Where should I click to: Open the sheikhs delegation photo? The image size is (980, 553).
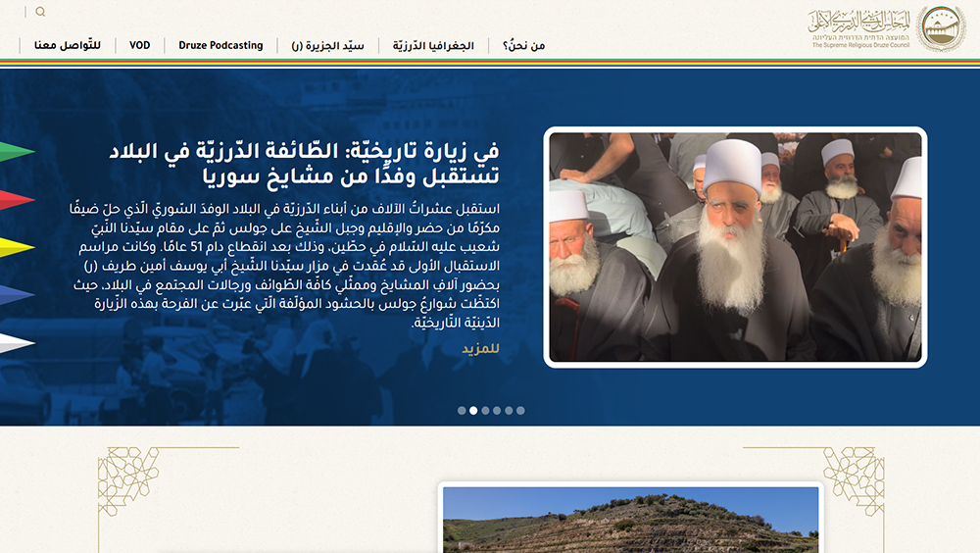(735, 247)
